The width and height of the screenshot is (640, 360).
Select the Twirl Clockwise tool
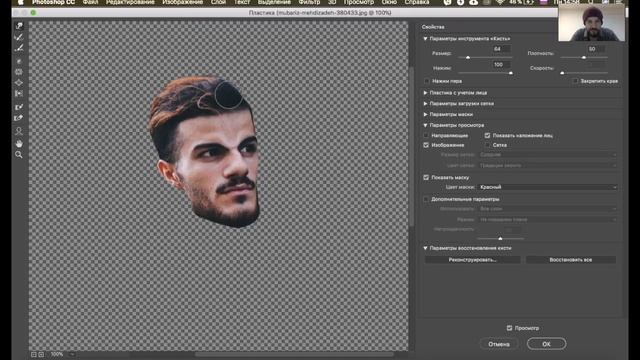[19, 61]
